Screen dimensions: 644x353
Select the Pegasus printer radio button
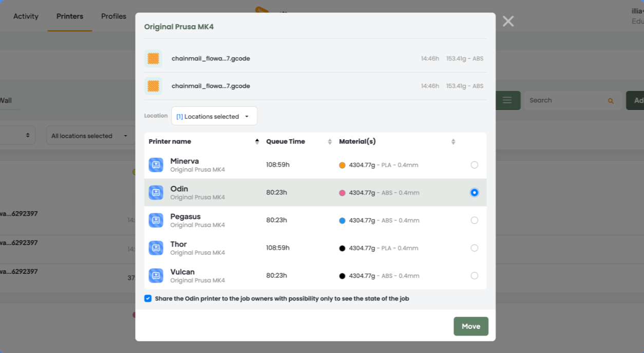[474, 220]
